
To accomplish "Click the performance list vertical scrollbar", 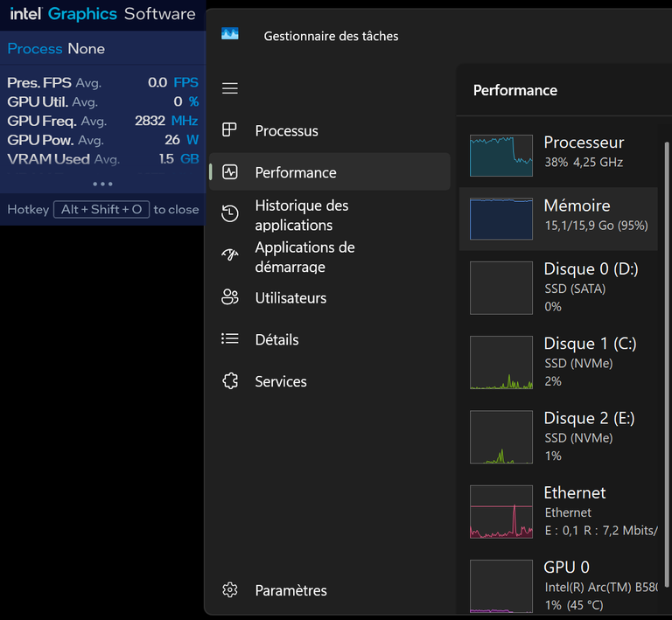I will 667,365.
